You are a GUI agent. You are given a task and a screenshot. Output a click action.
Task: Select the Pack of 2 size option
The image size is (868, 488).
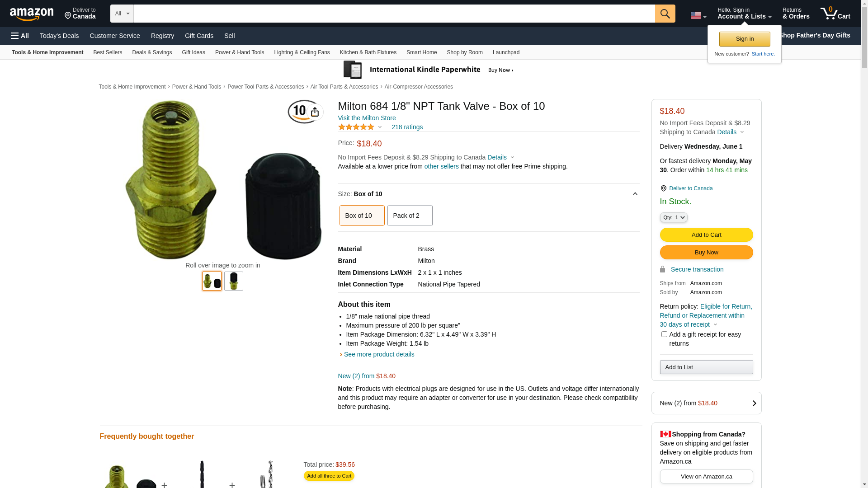410,216
